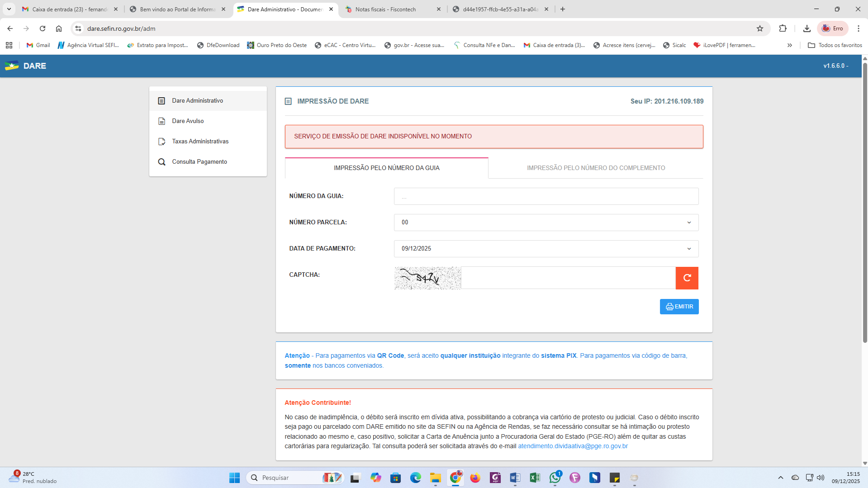868x488 pixels.
Task: Click the Emitir button
Action: point(679,307)
